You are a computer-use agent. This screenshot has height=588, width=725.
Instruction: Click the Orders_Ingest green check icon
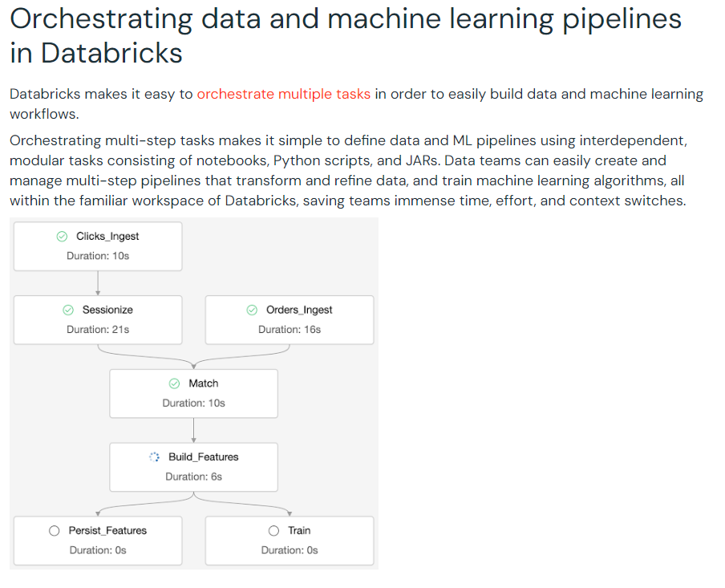coord(252,310)
